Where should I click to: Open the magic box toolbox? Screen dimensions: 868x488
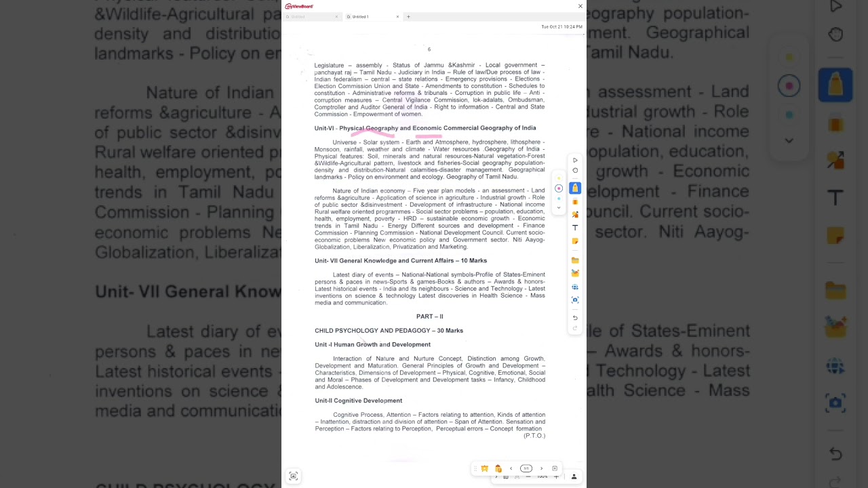[x=575, y=273]
